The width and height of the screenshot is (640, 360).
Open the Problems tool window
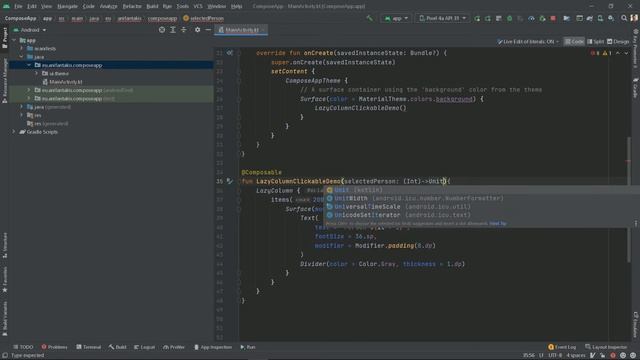54,347
